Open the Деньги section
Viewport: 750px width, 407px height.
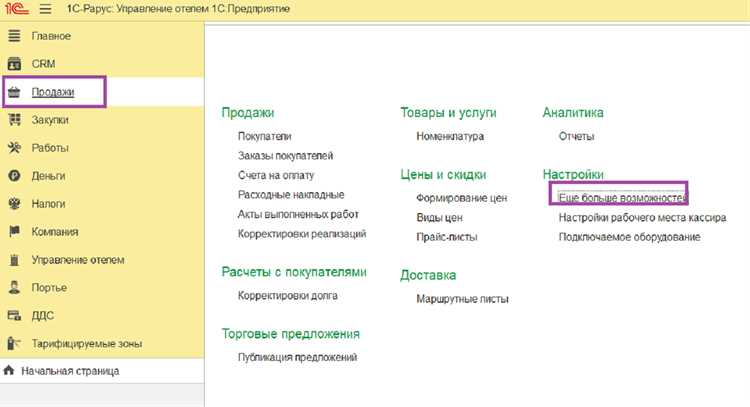[x=48, y=176]
